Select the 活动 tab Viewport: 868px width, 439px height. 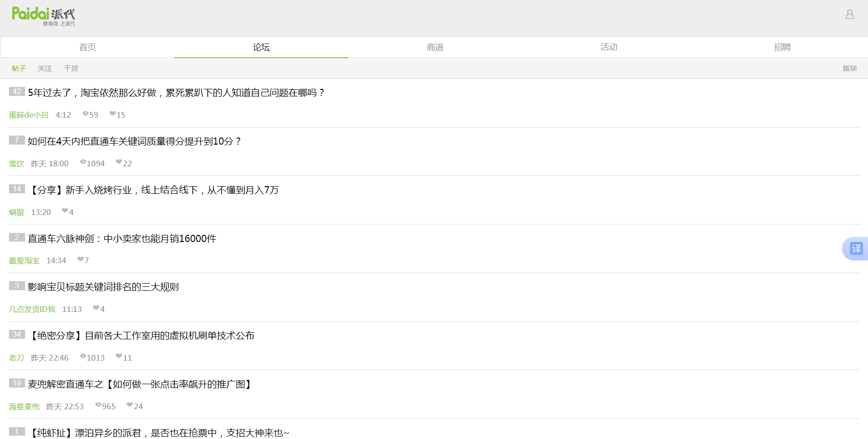(609, 47)
